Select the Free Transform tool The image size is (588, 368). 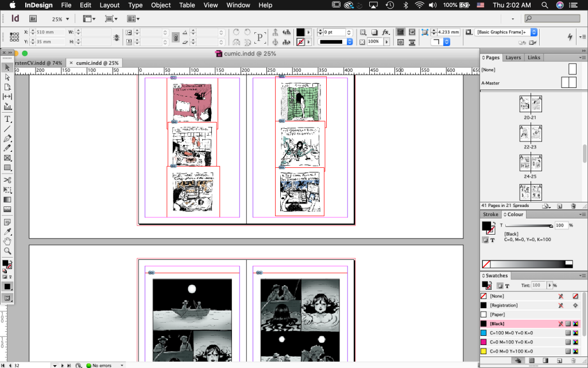point(7,190)
